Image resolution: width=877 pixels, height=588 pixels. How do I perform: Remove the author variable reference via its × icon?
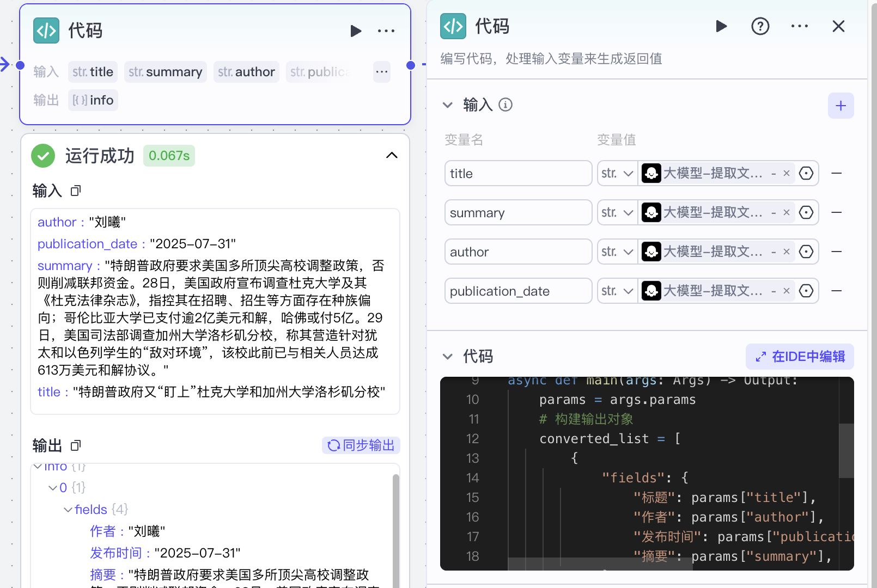click(786, 252)
